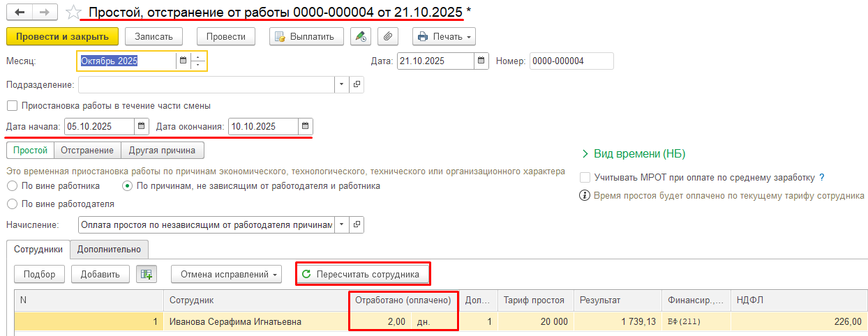
Task: Click the Месяц input field
Action: [x=127, y=61]
